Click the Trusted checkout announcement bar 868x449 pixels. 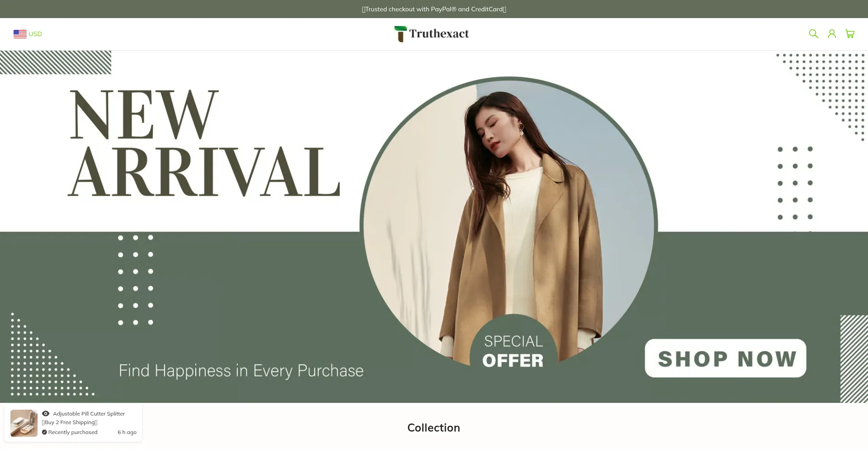[434, 9]
